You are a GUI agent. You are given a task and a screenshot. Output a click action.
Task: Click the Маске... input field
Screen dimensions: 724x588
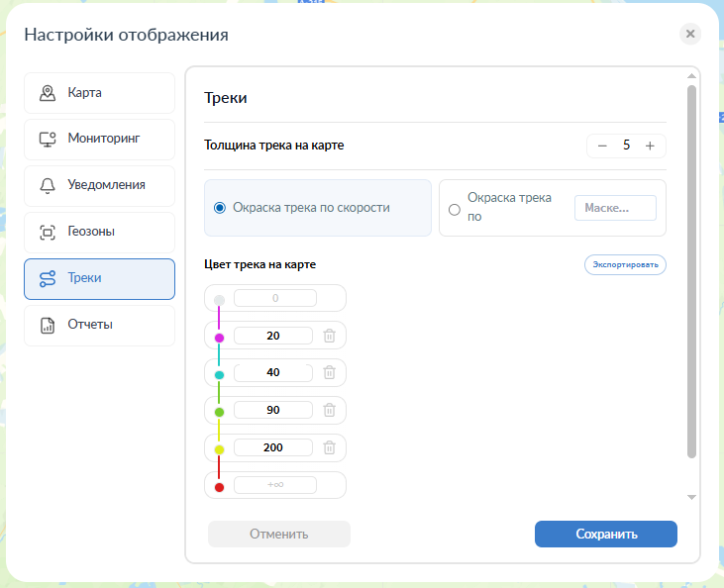pyautogui.click(x=615, y=208)
